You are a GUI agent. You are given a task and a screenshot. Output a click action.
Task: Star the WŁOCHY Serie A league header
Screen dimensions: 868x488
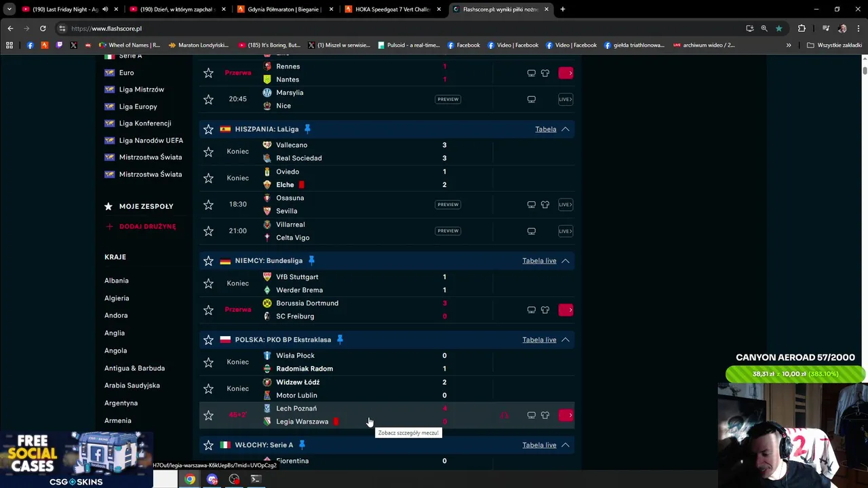[x=208, y=445]
